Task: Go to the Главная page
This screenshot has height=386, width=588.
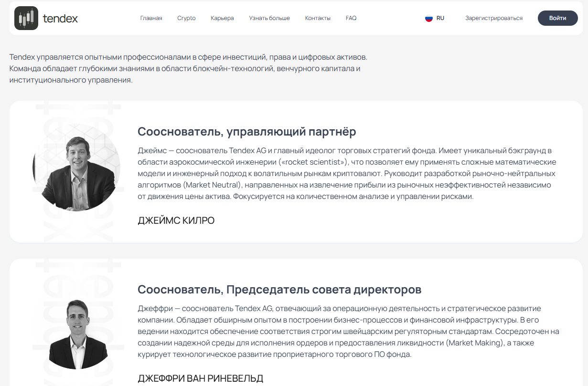Action: 151,18
